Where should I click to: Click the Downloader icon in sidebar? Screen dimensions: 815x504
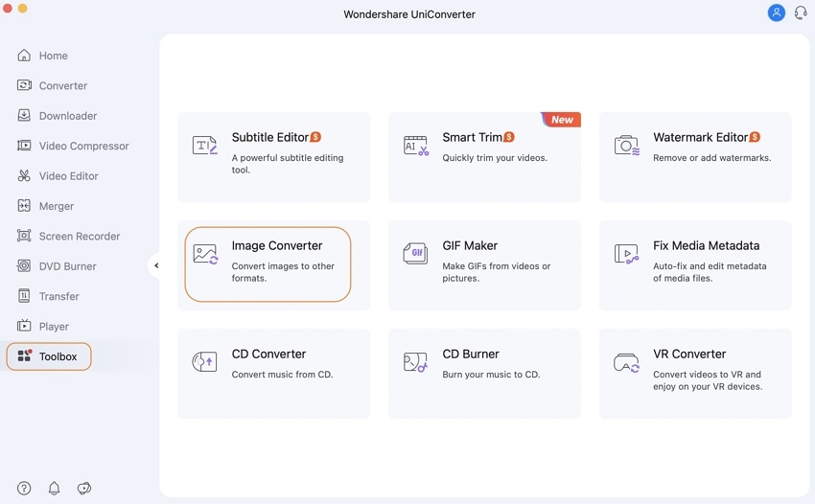coord(24,115)
